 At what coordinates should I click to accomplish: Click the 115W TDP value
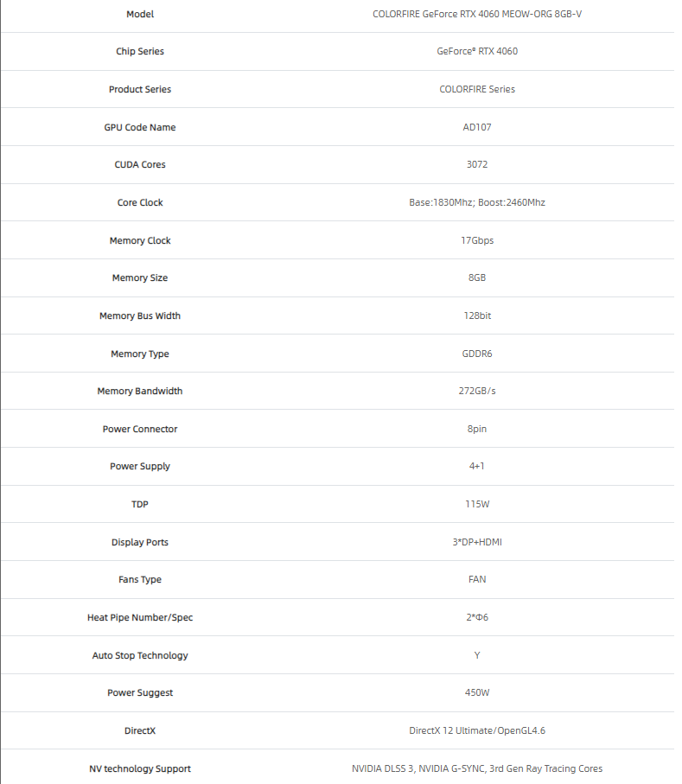477,504
